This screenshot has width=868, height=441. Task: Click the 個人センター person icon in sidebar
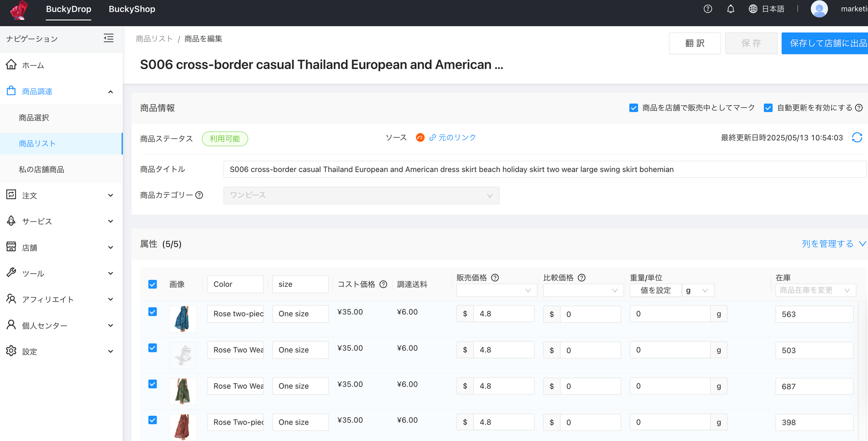pos(11,325)
